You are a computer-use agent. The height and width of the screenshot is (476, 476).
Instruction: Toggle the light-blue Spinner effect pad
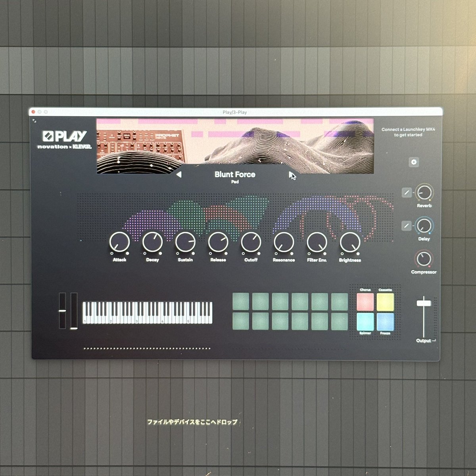[x=365, y=322]
